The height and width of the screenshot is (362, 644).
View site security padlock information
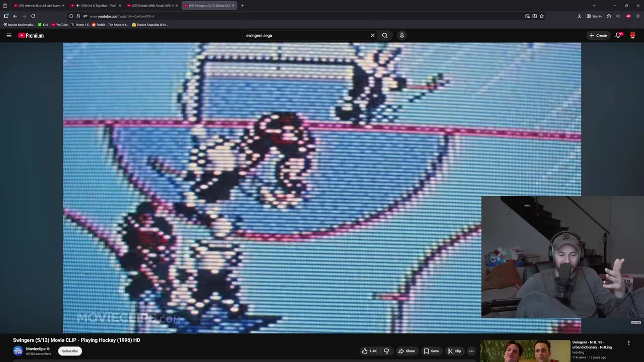pyautogui.click(x=78, y=16)
